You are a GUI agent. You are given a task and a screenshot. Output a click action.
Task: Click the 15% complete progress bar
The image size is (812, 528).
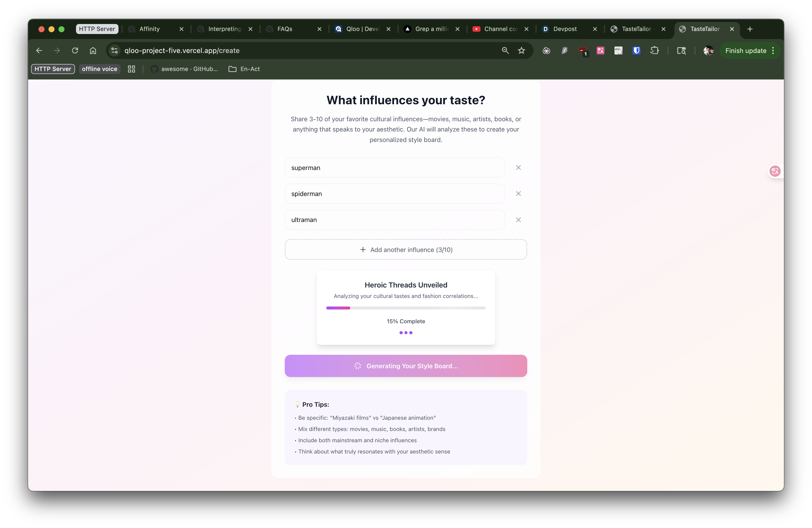[406, 308]
